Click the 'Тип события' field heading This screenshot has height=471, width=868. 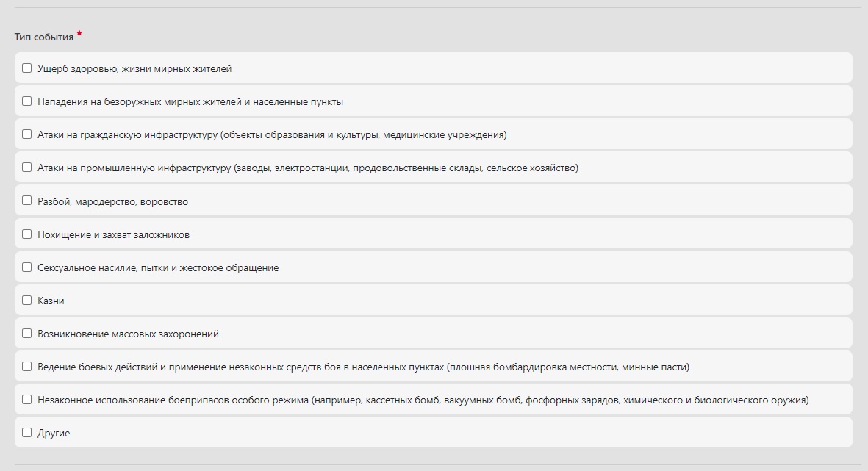(x=44, y=37)
